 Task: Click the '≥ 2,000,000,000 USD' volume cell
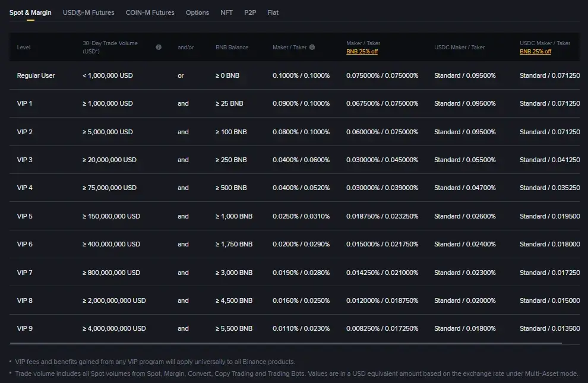click(x=115, y=300)
